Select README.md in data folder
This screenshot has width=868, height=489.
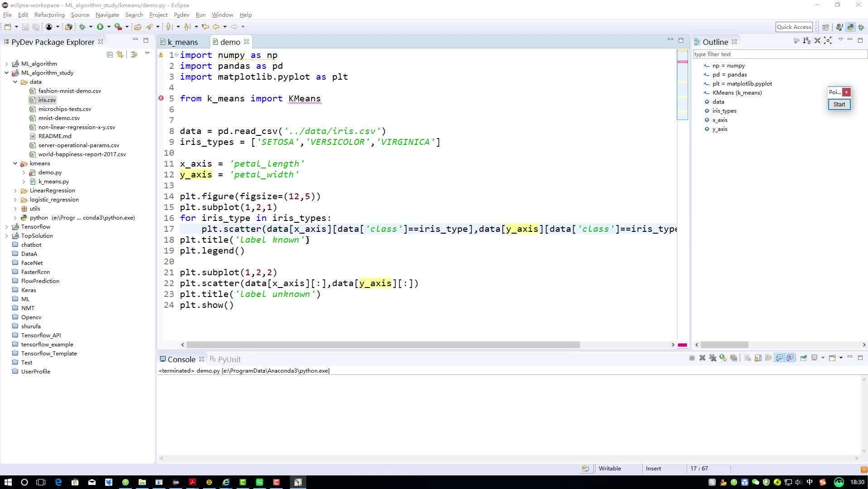[55, 136]
